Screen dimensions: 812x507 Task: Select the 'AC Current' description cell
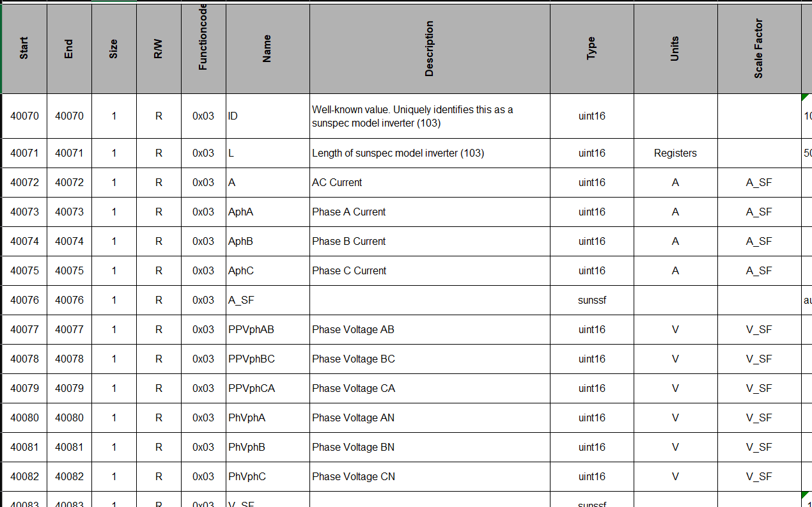pyautogui.click(x=429, y=183)
